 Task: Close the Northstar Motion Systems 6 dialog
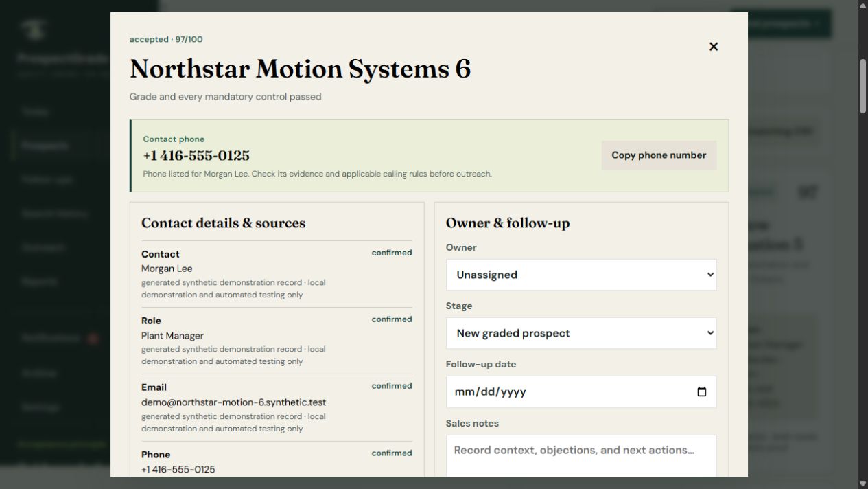714,47
